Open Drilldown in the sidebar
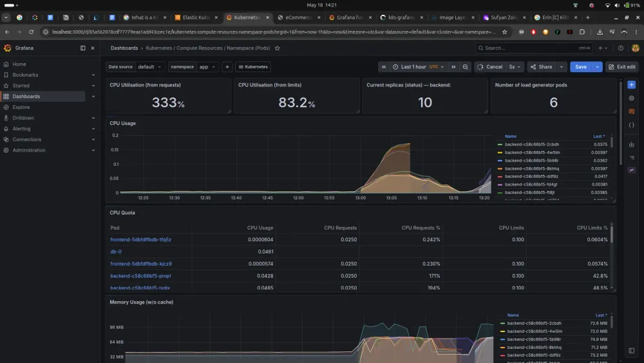 23,118
